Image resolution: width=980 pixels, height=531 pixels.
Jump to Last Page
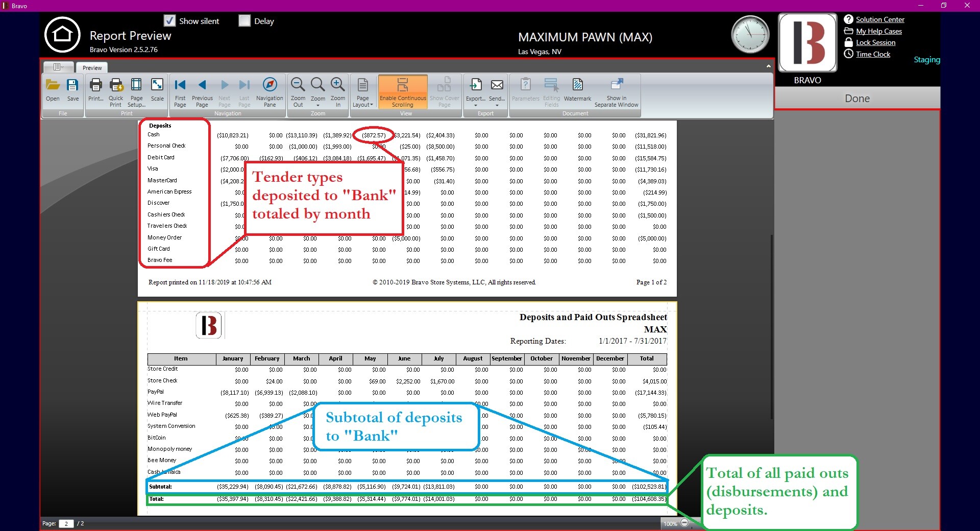click(244, 92)
